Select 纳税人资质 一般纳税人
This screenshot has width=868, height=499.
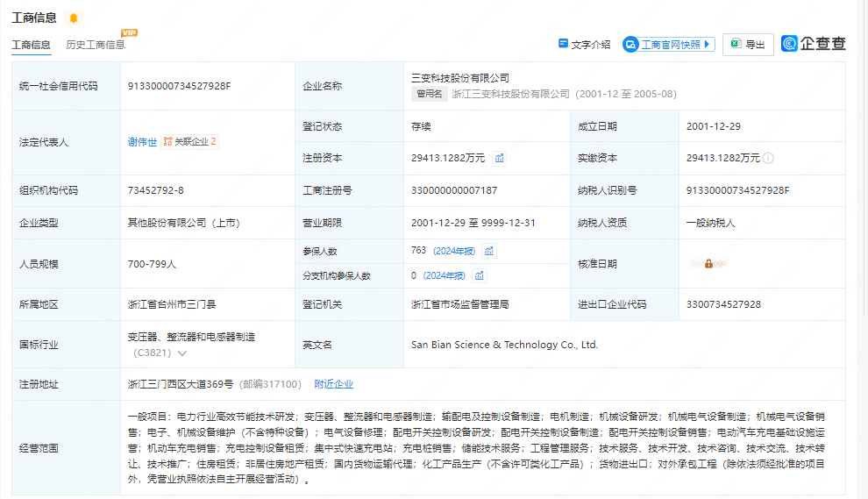point(711,224)
